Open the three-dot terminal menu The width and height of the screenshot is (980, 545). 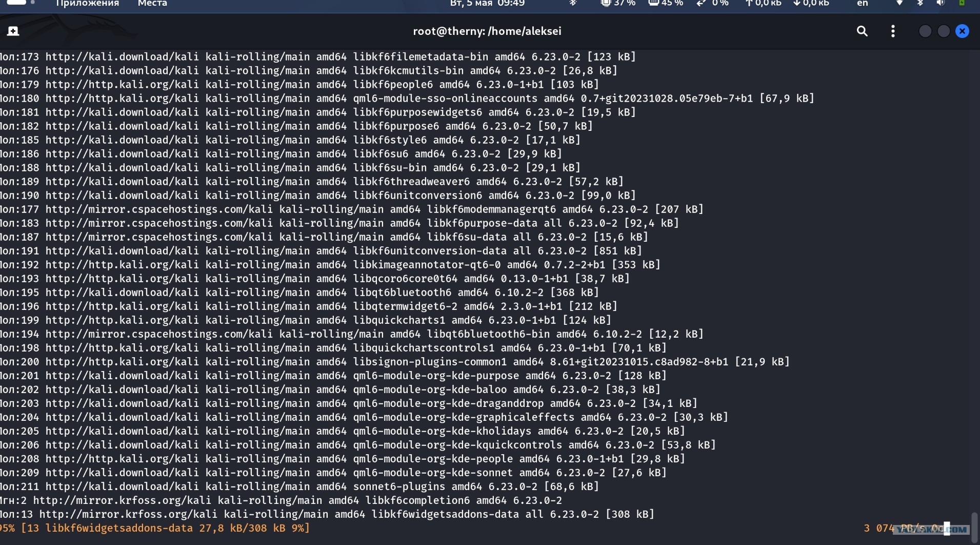[x=893, y=31]
